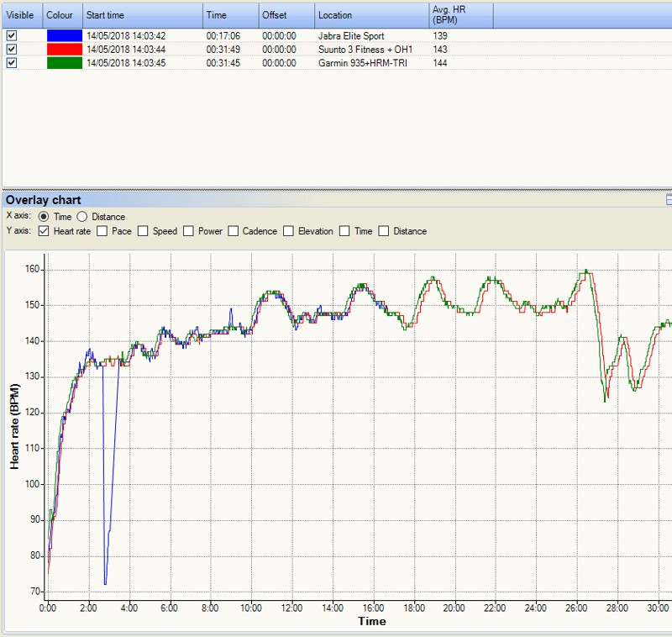Select the Time X axis radio button
The height and width of the screenshot is (637, 672).
click(x=44, y=217)
